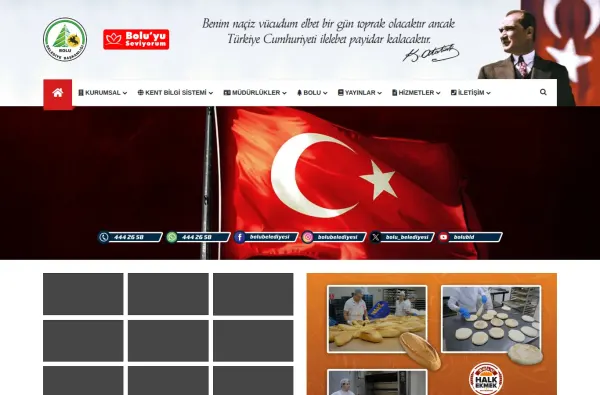Open the WhatsApp 444 26 58 link
Screen dimensions: 600x395
point(198,237)
